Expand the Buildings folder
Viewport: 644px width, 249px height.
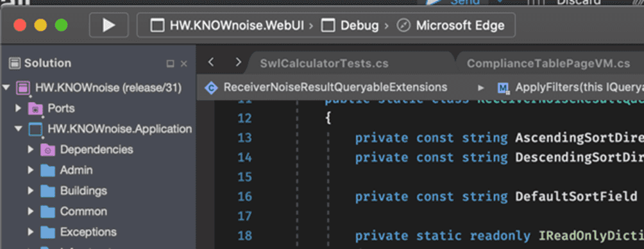pos(30,191)
